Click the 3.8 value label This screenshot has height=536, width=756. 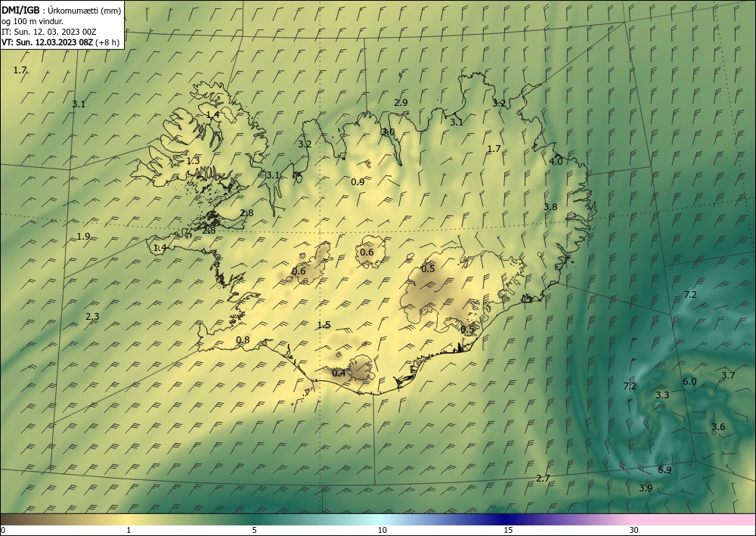click(550, 207)
